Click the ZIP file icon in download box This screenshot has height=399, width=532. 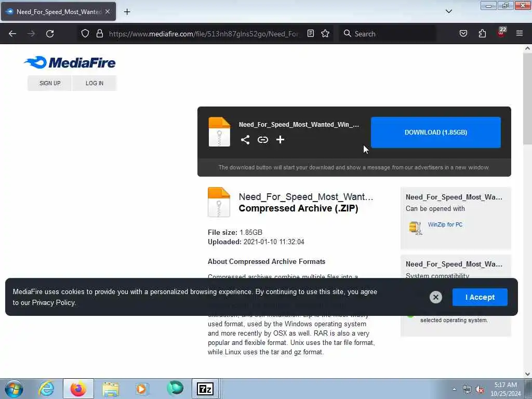219,132
